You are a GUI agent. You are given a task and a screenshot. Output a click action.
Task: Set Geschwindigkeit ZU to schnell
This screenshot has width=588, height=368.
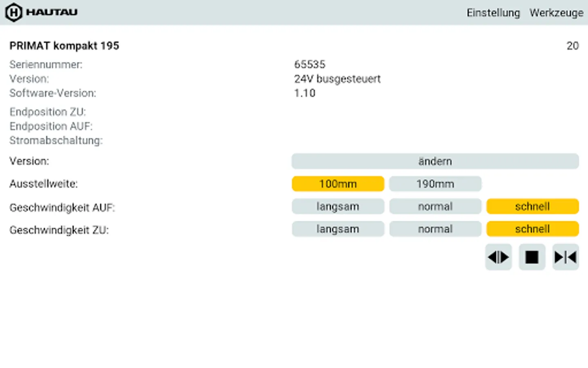(x=532, y=229)
